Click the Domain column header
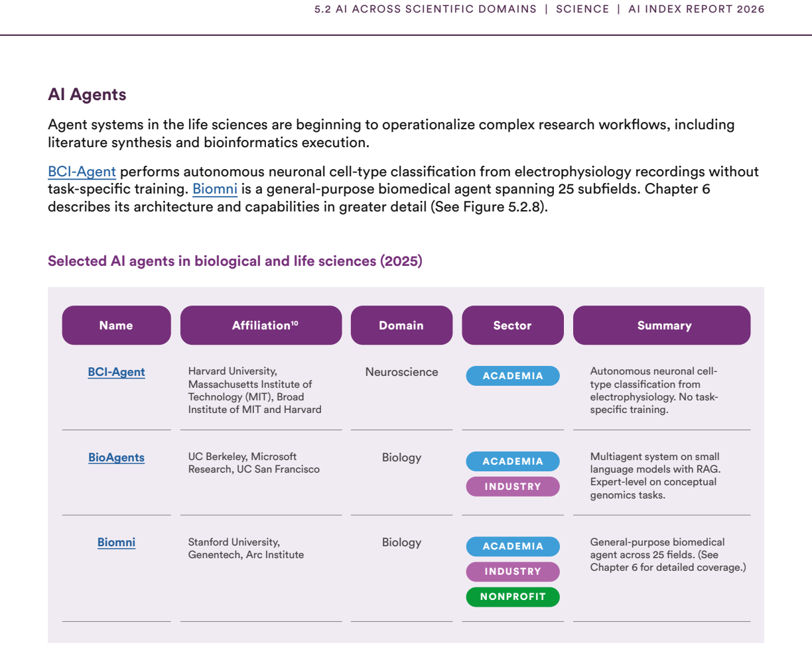The width and height of the screenshot is (812, 647). point(401,325)
